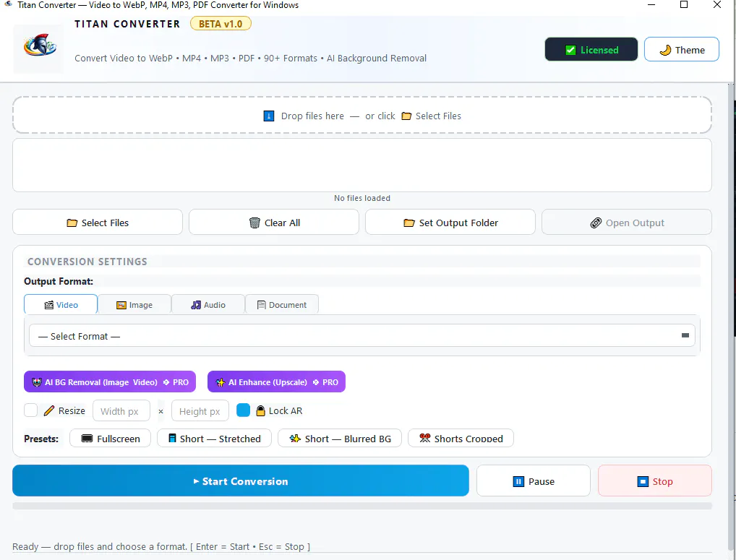Maximize the Titan Converter window
Image resolution: width=736 pixels, height=560 pixels.
tap(684, 4)
